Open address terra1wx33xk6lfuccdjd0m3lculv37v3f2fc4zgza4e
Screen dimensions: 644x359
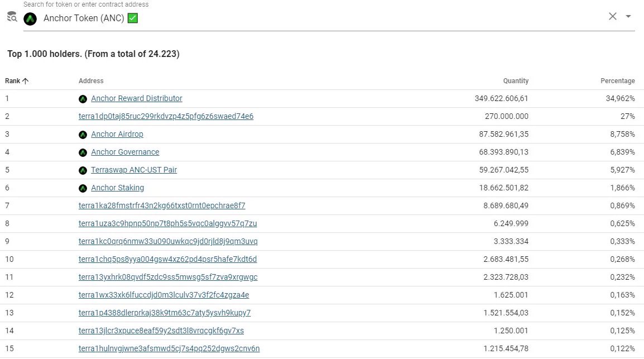tap(164, 295)
